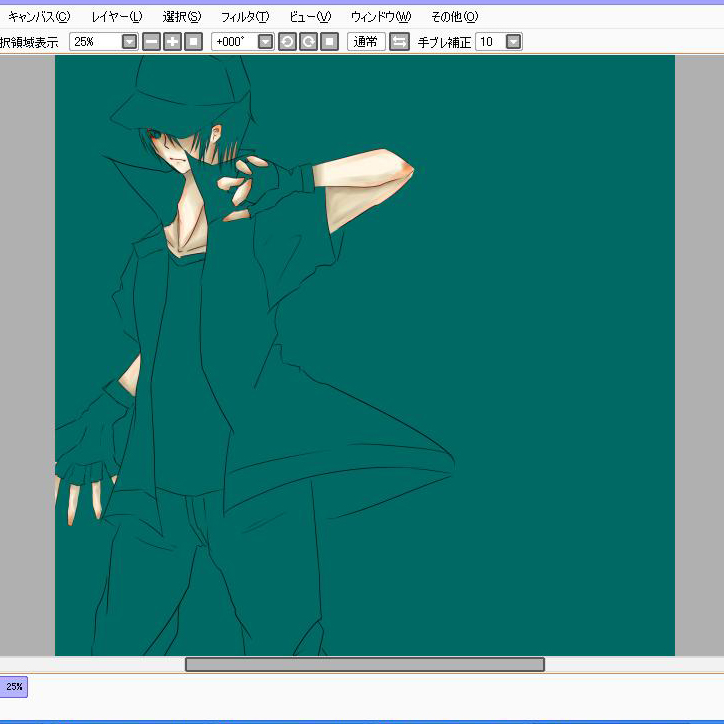The height and width of the screenshot is (724, 724).
Task: Open the レイヤー (Layer) menu
Action: [116, 17]
